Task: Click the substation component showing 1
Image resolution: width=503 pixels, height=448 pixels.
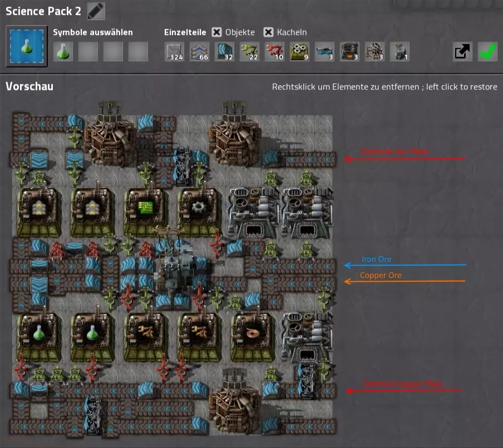Action: (400, 51)
